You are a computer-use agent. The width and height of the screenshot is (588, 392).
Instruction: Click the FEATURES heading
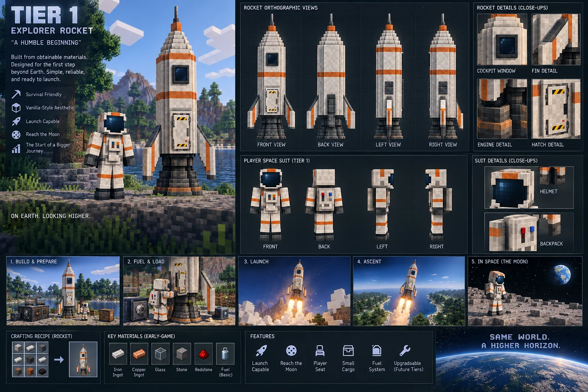tap(262, 336)
